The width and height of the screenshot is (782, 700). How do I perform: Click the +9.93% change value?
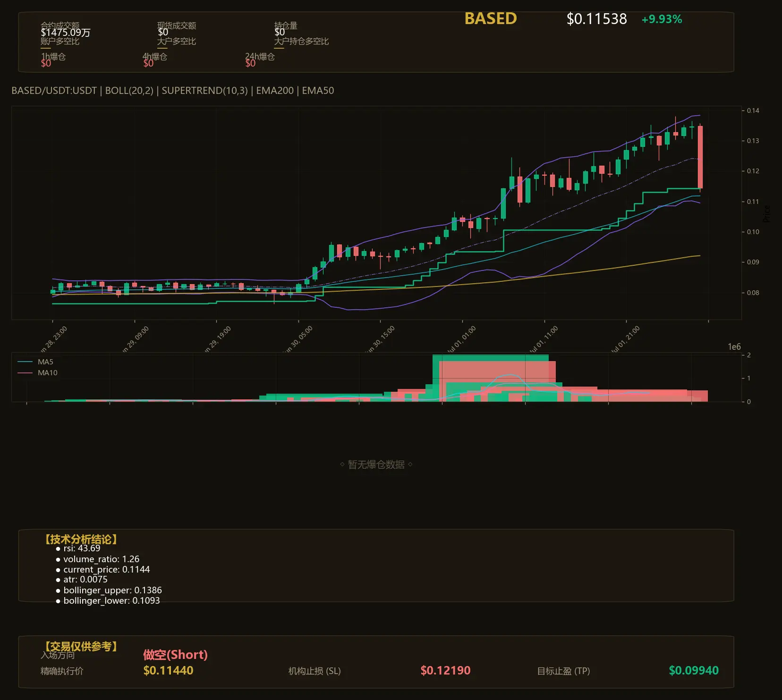662,19
